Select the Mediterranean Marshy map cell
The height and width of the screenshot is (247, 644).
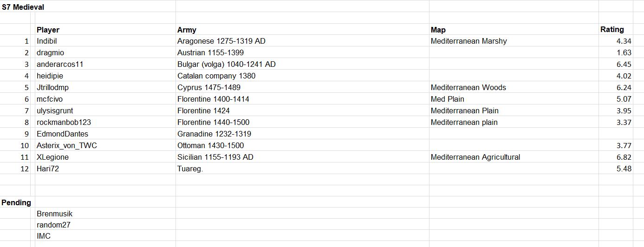point(514,41)
